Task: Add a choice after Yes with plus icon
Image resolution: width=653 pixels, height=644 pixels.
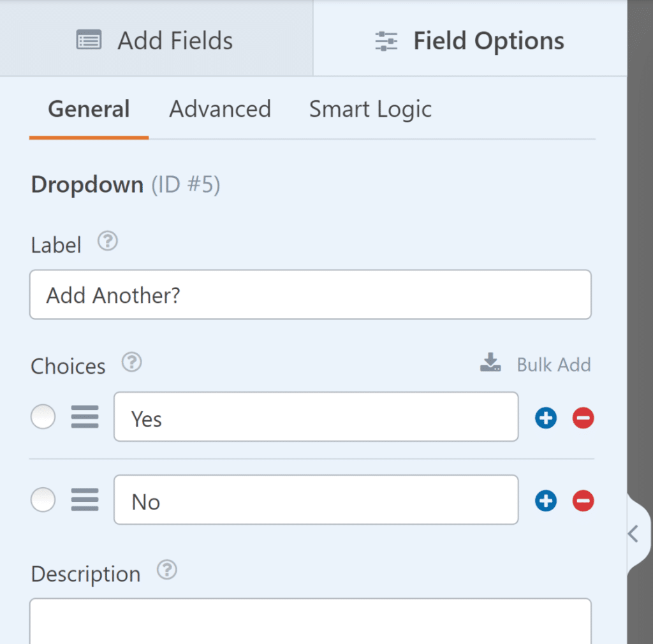Action: (x=546, y=418)
